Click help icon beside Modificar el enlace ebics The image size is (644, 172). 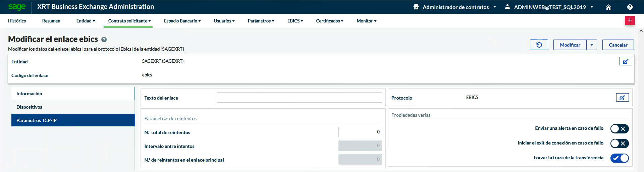click(x=104, y=40)
